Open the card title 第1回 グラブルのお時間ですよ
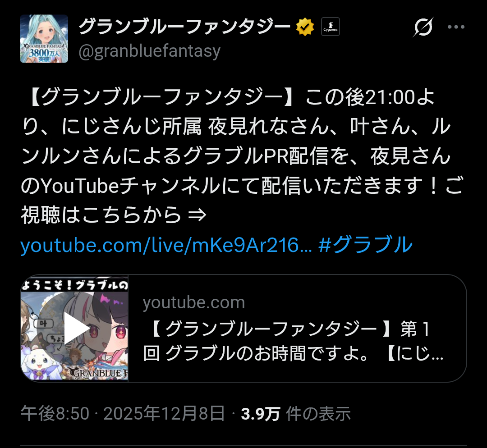Viewport: 487px width, 448px height. (293, 341)
